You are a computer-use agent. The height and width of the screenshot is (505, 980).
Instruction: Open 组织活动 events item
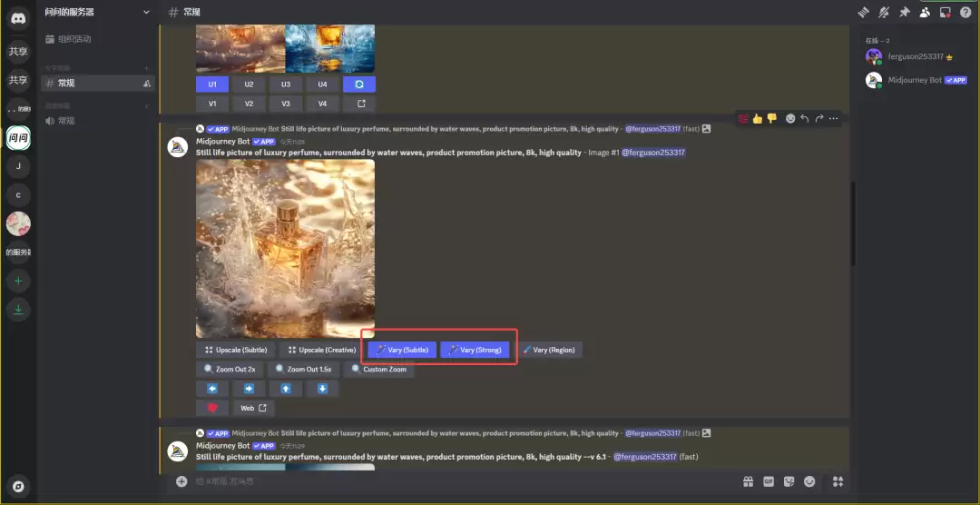point(74,39)
